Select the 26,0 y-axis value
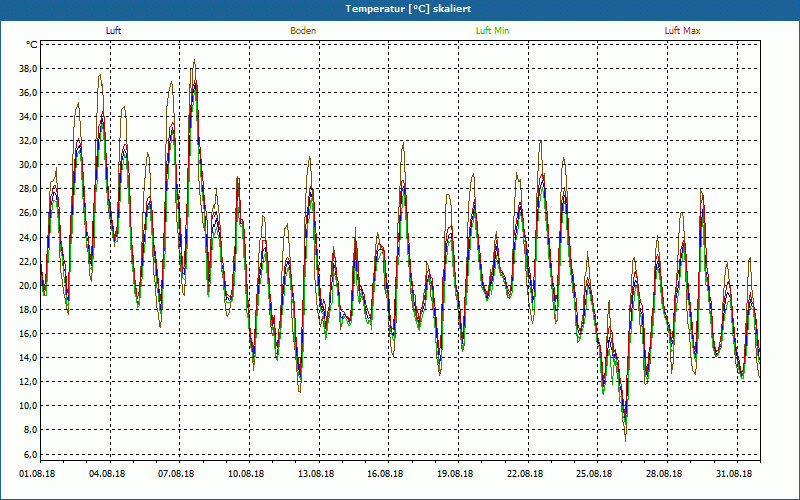 [29, 213]
